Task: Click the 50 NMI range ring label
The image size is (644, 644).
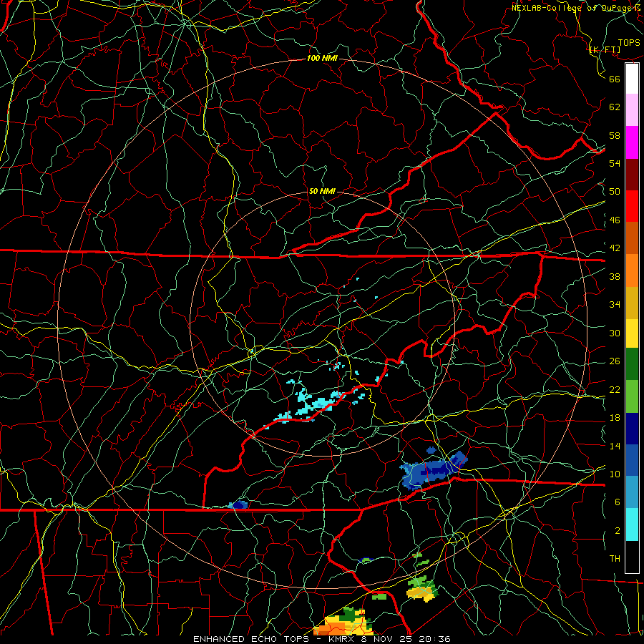Action: pyautogui.click(x=322, y=191)
